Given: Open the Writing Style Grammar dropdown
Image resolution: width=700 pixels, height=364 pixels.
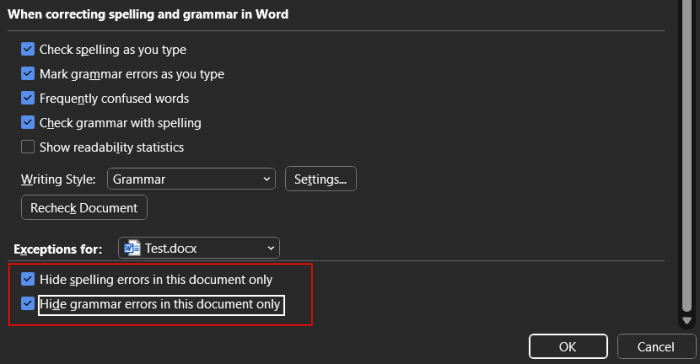Looking at the screenshot, I should (x=191, y=179).
